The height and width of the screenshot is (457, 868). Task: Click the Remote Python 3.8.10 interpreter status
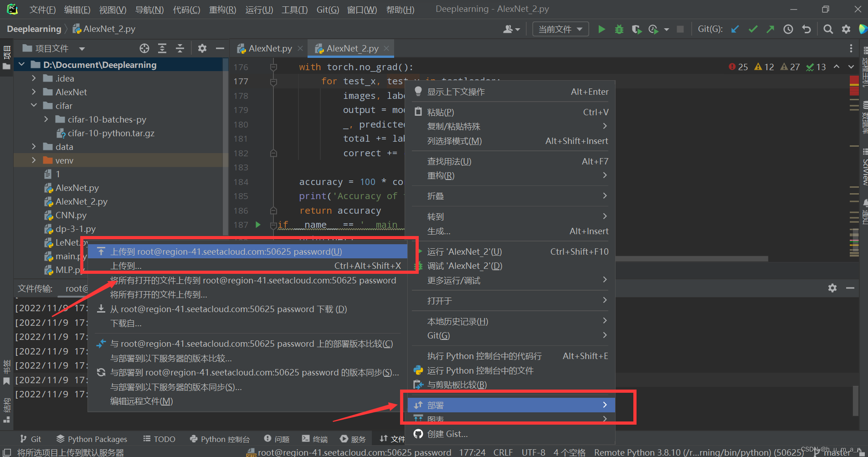(699, 452)
